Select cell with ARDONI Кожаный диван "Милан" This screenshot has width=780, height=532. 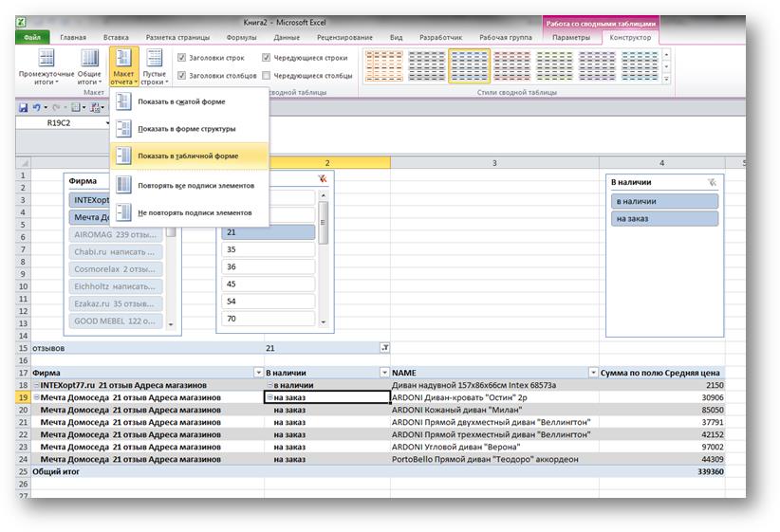pyautogui.click(x=494, y=410)
